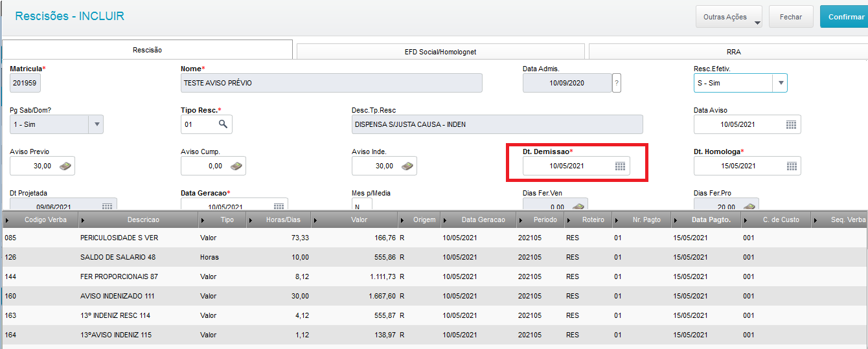The width and height of the screenshot is (868, 349).
Task: Sort by Data Pagto. column header
Action: click(705, 220)
